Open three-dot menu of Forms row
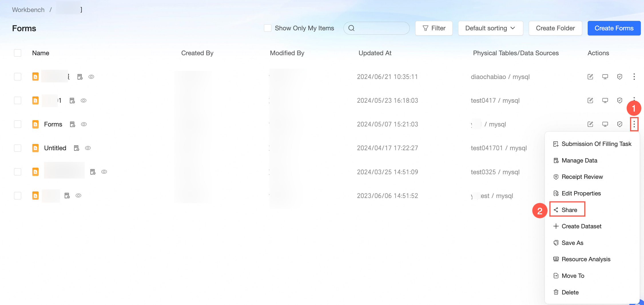This screenshot has height=305, width=644. pos(634,124)
